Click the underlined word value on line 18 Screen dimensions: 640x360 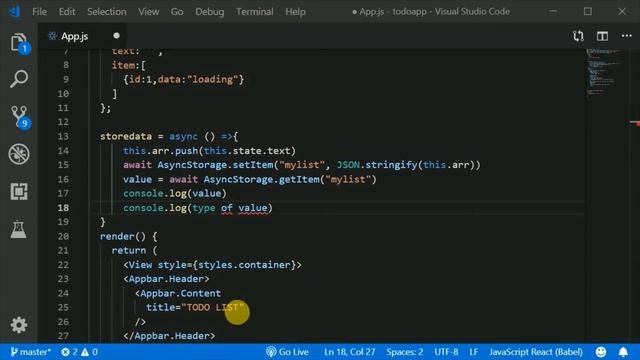point(253,208)
